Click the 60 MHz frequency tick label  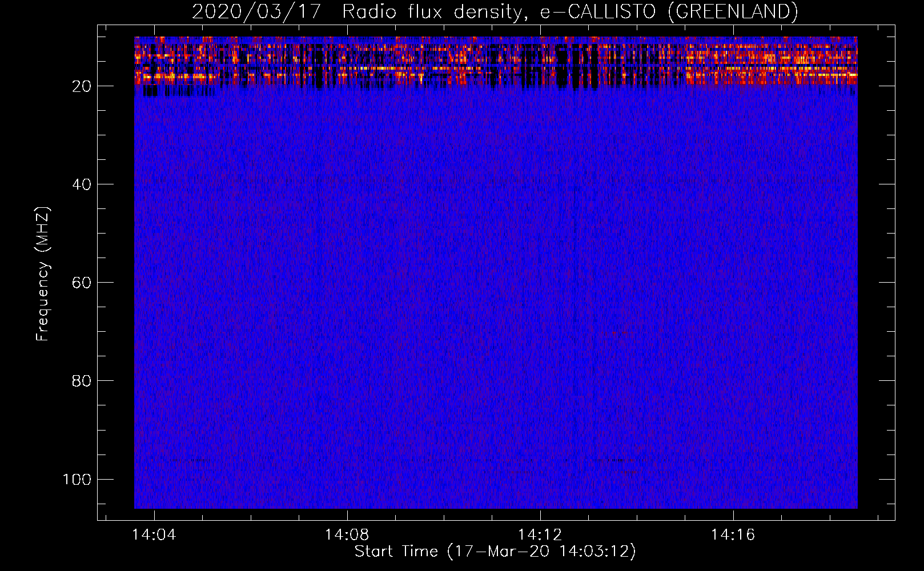[x=82, y=283]
